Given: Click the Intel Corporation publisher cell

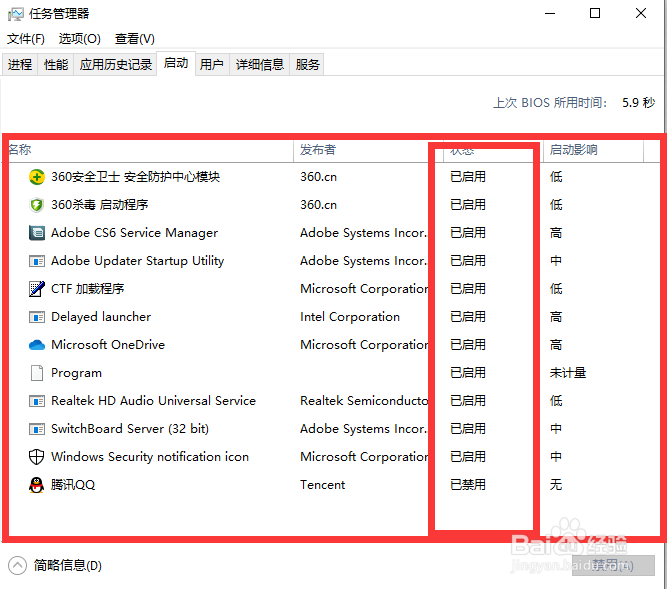Looking at the screenshot, I should (350, 317).
